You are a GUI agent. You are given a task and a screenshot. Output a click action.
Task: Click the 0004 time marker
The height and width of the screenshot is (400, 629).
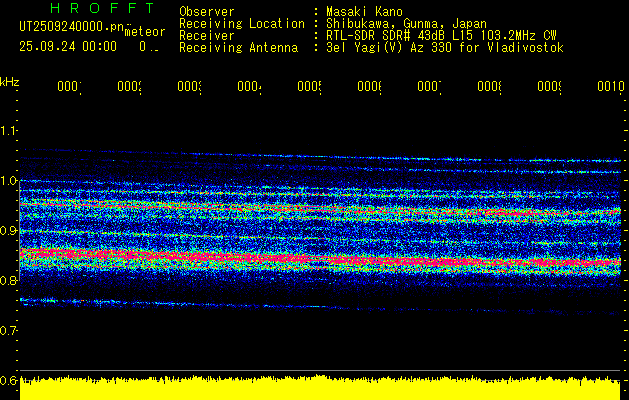(x=250, y=87)
